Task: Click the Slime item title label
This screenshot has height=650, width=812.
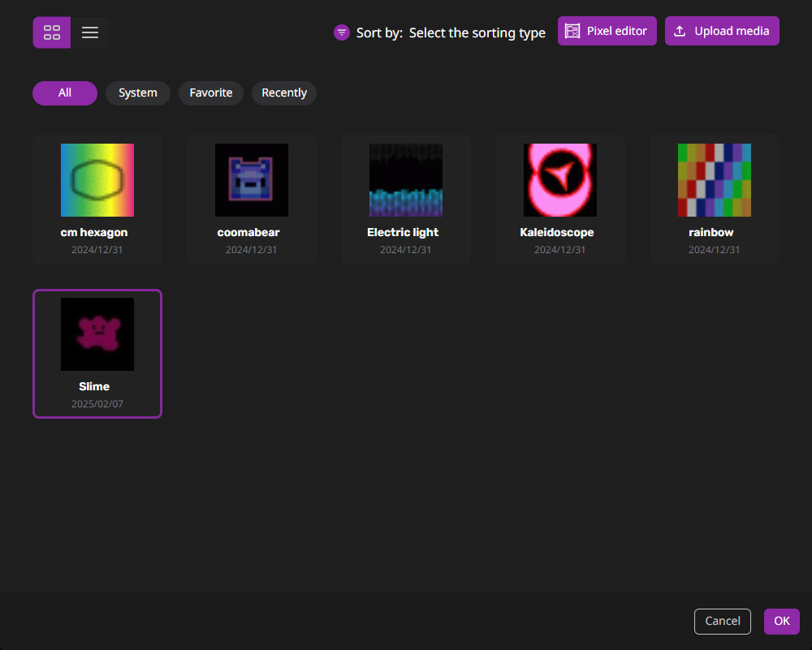Action: coord(94,386)
